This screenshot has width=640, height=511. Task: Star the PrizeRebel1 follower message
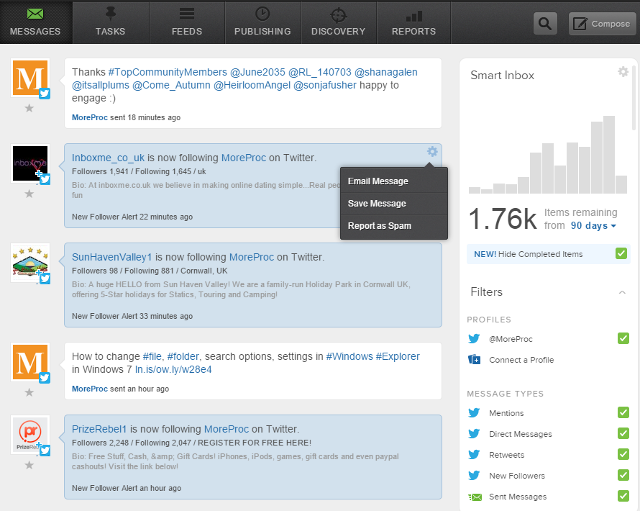(x=29, y=465)
